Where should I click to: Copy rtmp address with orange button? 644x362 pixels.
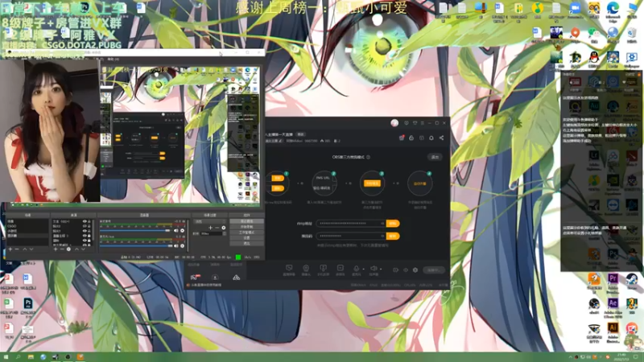(393, 224)
